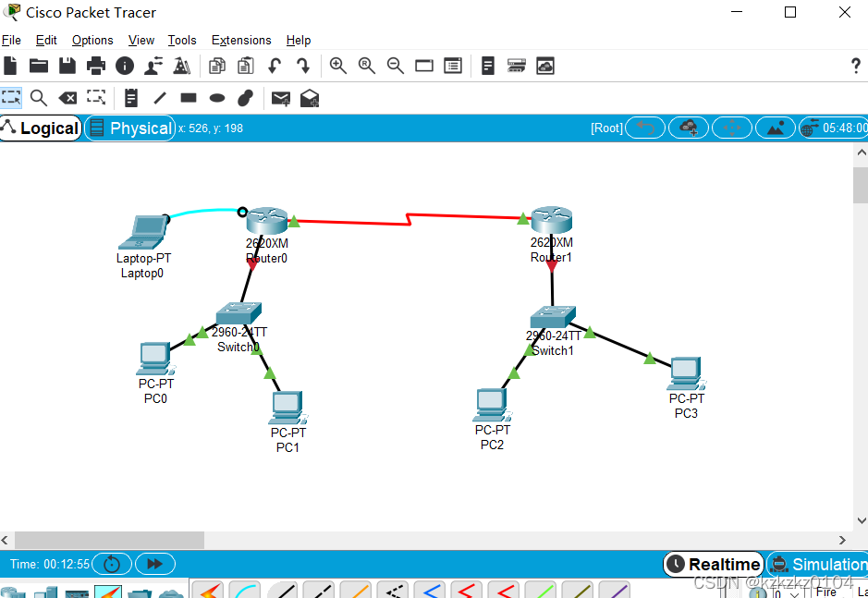Click the environment time 05:48:00 button
868x598 pixels.
pyautogui.click(x=833, y=128)
